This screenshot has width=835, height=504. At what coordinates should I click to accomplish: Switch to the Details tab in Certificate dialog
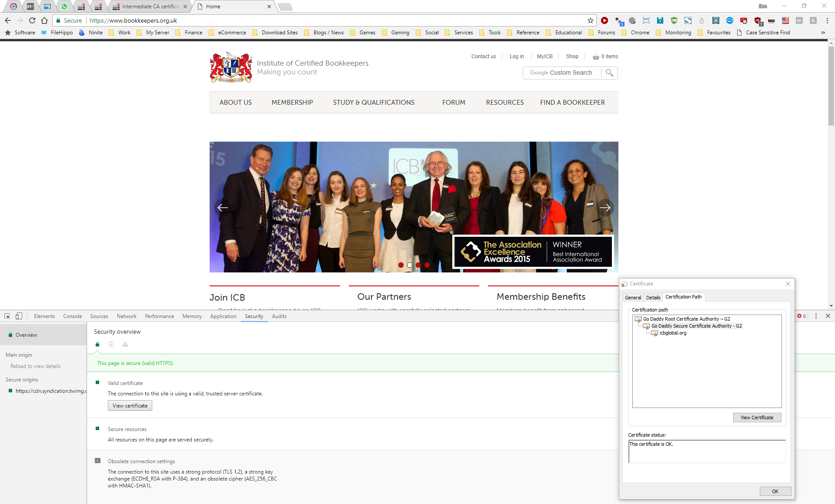point(653,298)
